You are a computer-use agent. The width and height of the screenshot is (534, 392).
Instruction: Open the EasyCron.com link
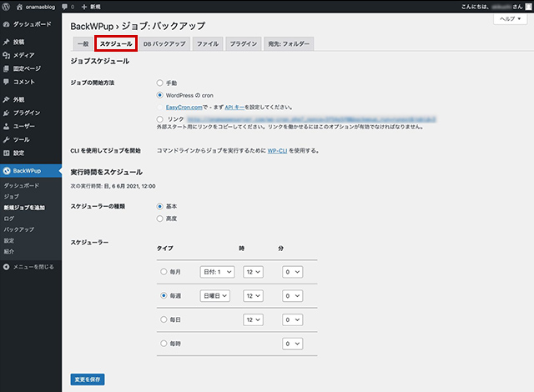(x=184, y=108)
